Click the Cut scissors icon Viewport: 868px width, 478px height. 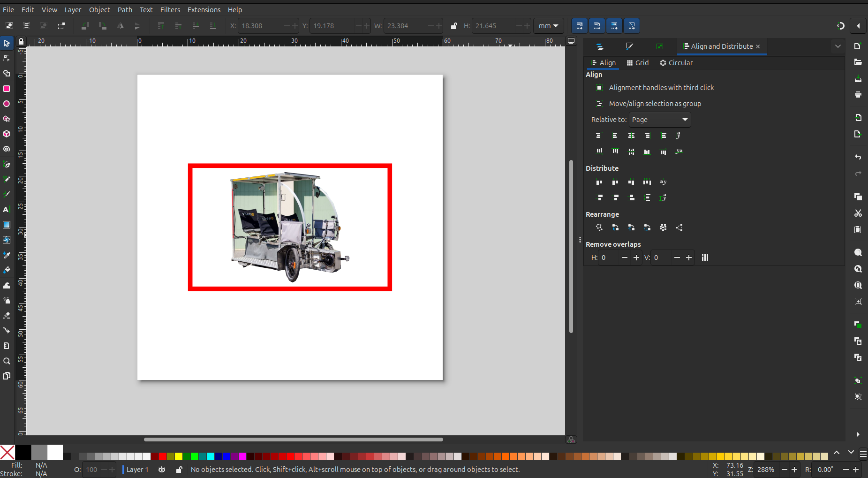pos(858,213)
